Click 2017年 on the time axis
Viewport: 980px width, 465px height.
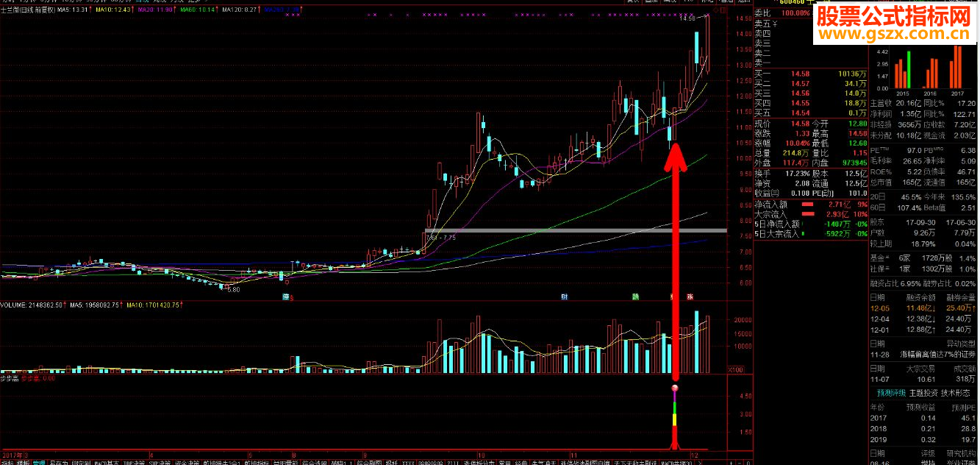12,455
